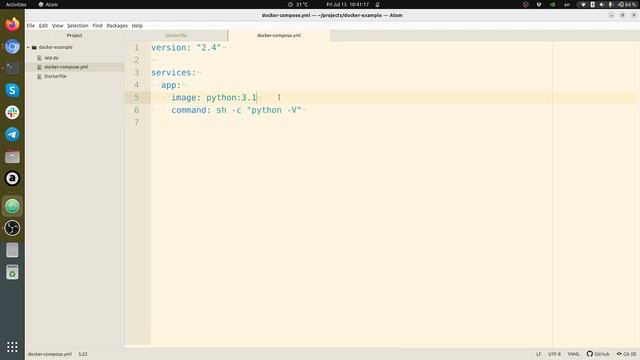Image resolution: width=640 pixels, height=360 pixels.
Task: Show Applications grid button
Action: (12, 347)
